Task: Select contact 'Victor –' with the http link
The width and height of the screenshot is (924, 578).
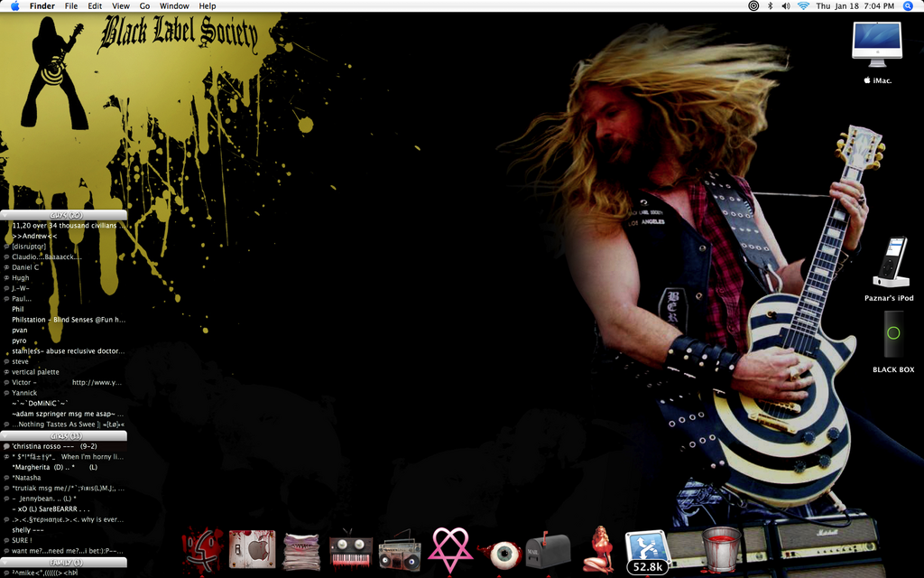Action: 64,382
